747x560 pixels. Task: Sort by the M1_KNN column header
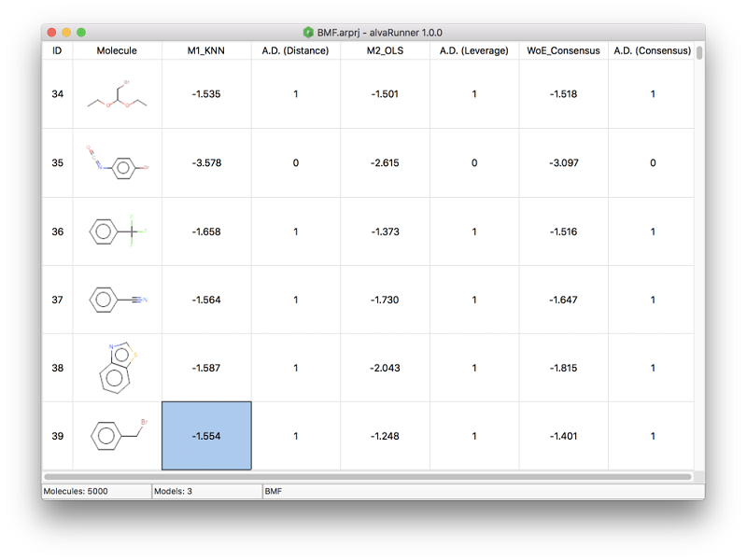point(206,50)
